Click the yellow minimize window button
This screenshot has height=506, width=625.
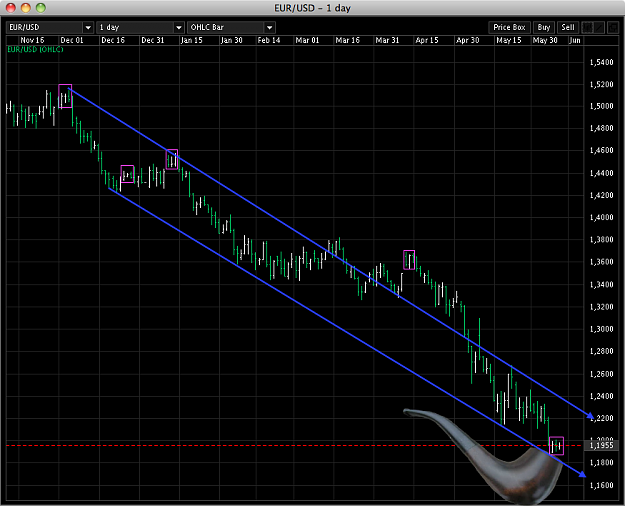[x=26, y=8]
